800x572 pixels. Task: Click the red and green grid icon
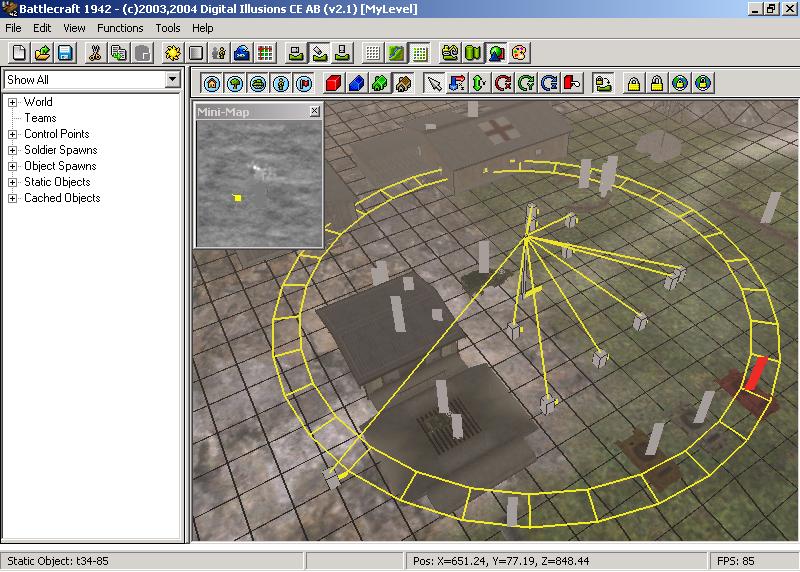tap(265, 53)
